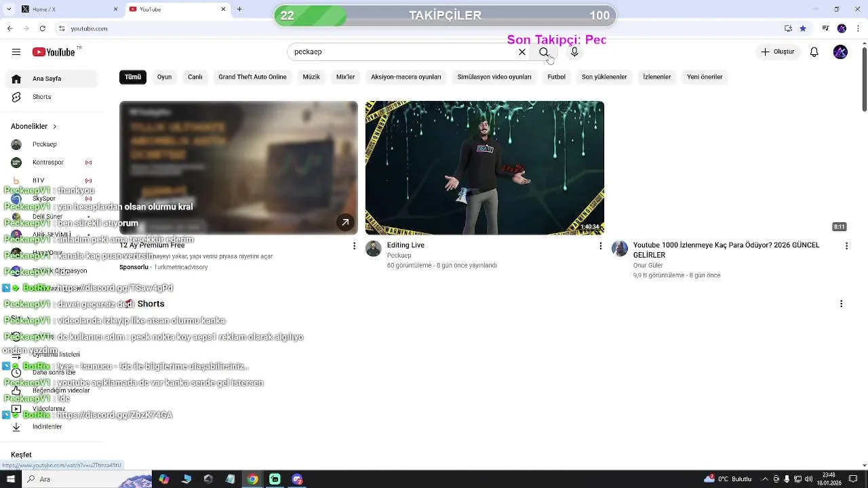The height and width of the screenshot is (488, 868).
Task: Click the Windows taskbar search box Ara
Action: click(x=88, y=479)
